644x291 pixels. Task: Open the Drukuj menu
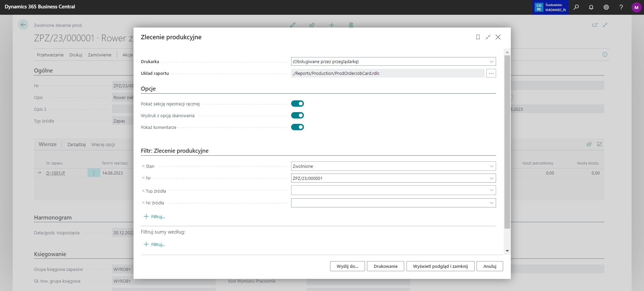pyautogui.click(x=76, y=55)
